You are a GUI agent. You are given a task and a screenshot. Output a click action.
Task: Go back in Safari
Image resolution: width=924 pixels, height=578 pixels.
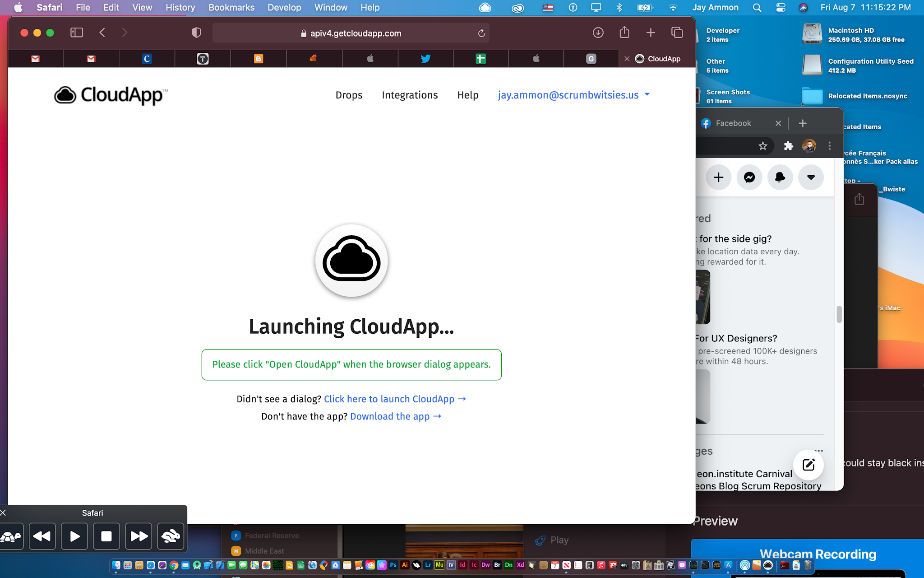[102, 33]
